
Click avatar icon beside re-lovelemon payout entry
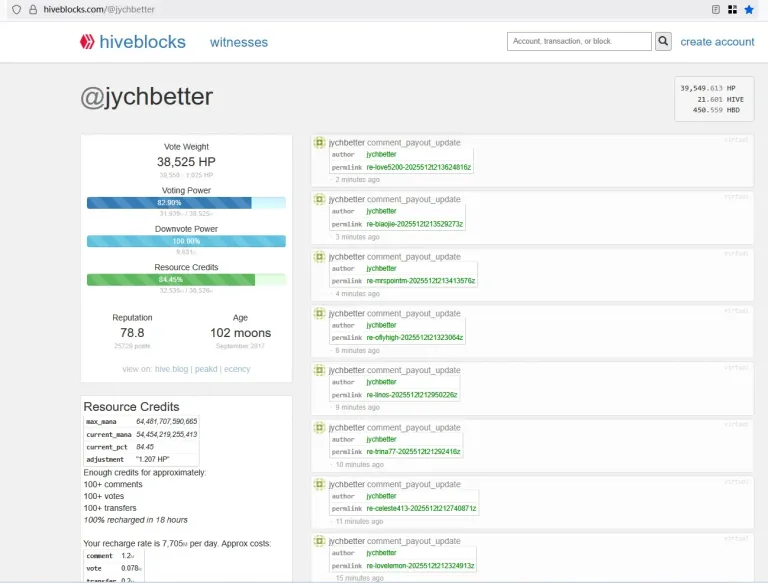pos(319,541)
